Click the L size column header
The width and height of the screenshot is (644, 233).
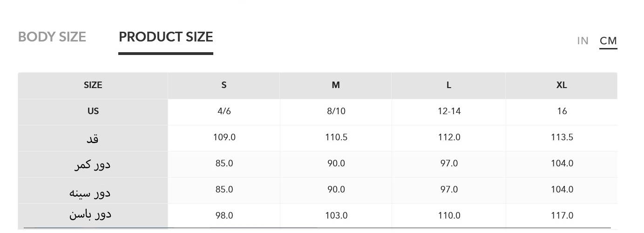(449, 85)
